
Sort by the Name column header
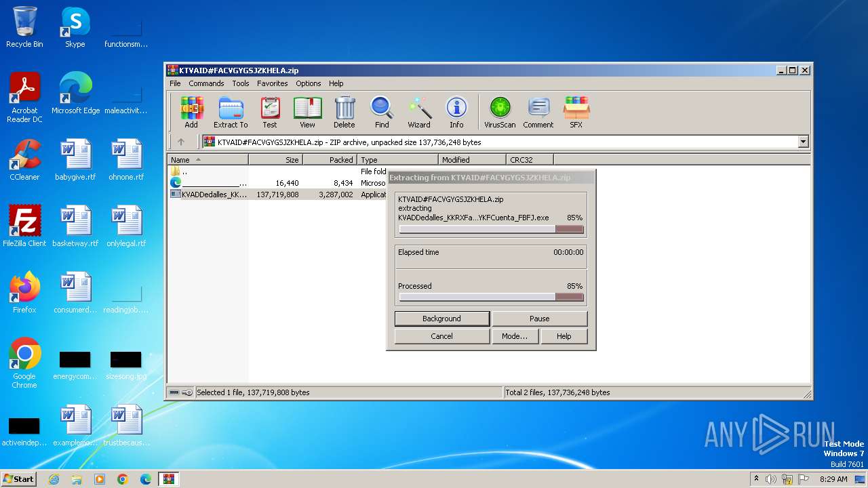click(208, 160)
